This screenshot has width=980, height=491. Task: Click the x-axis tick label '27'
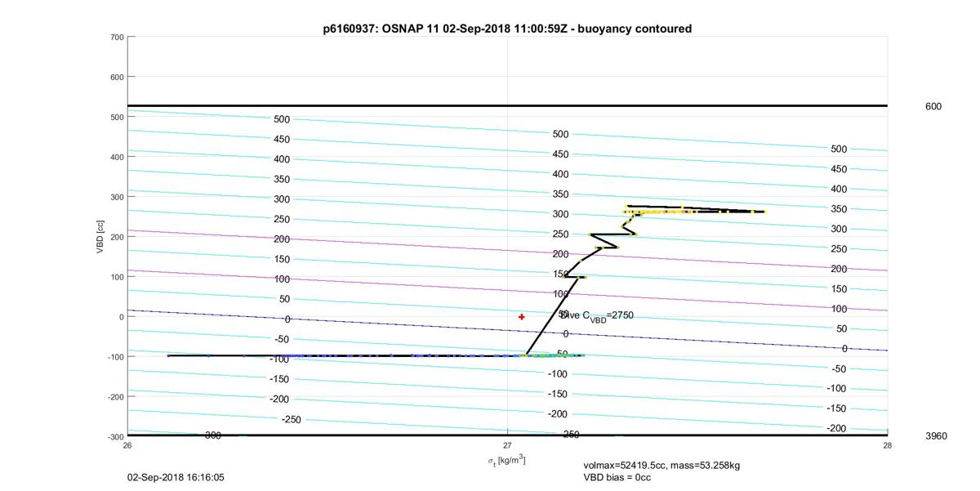(x=507, y=445)
